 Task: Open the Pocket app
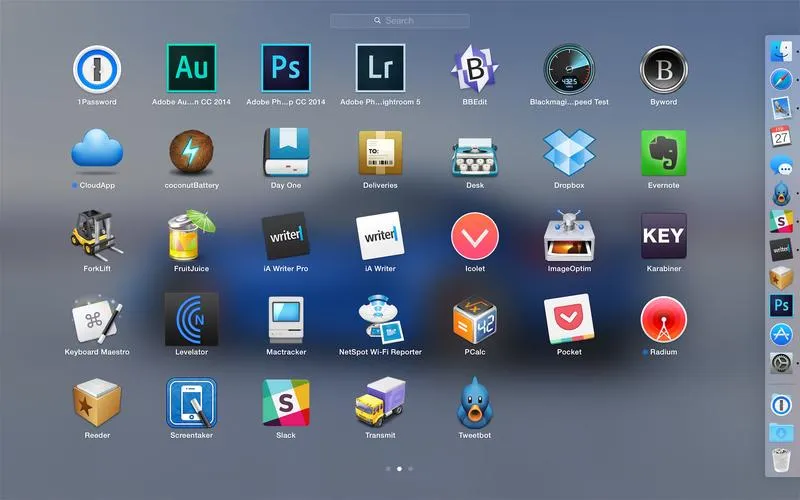click(569, 319)
